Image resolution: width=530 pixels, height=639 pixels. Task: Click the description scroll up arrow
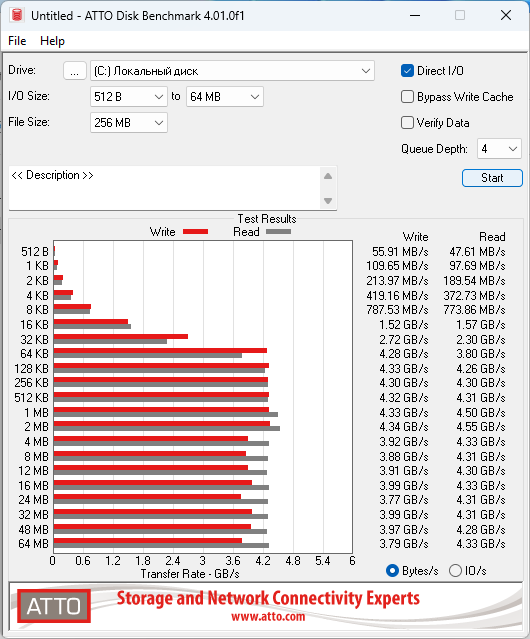328,176
